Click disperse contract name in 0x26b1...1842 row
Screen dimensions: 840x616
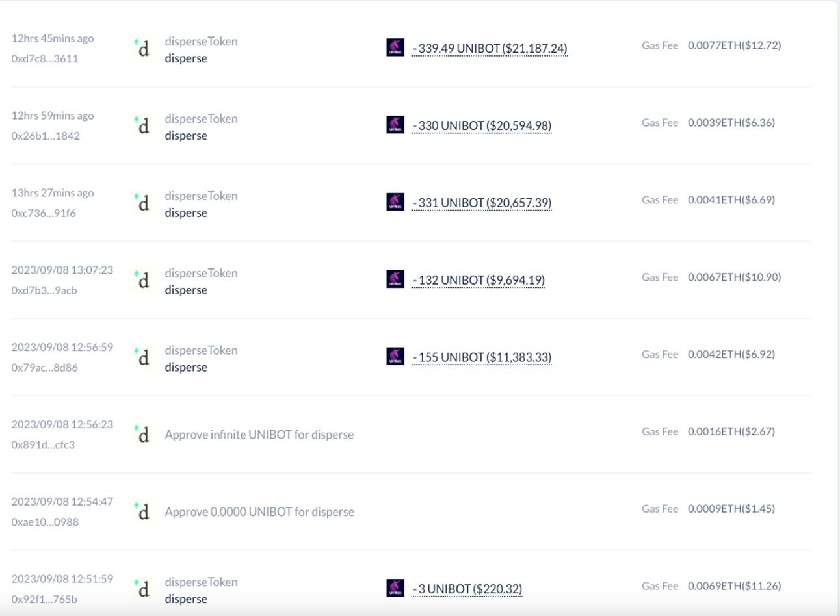coord(186,136)
